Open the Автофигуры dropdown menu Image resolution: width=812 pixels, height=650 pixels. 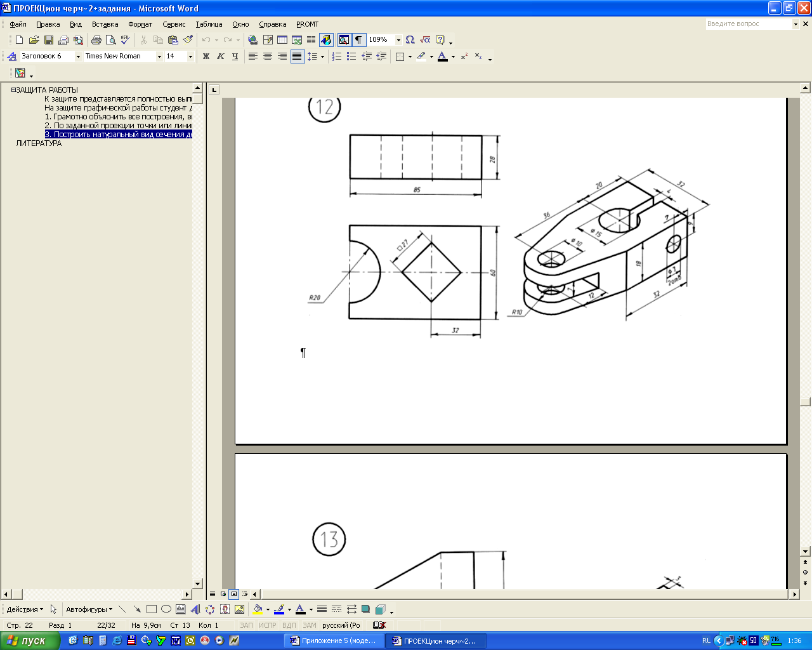pyautogui.click(x=89, y=609)
